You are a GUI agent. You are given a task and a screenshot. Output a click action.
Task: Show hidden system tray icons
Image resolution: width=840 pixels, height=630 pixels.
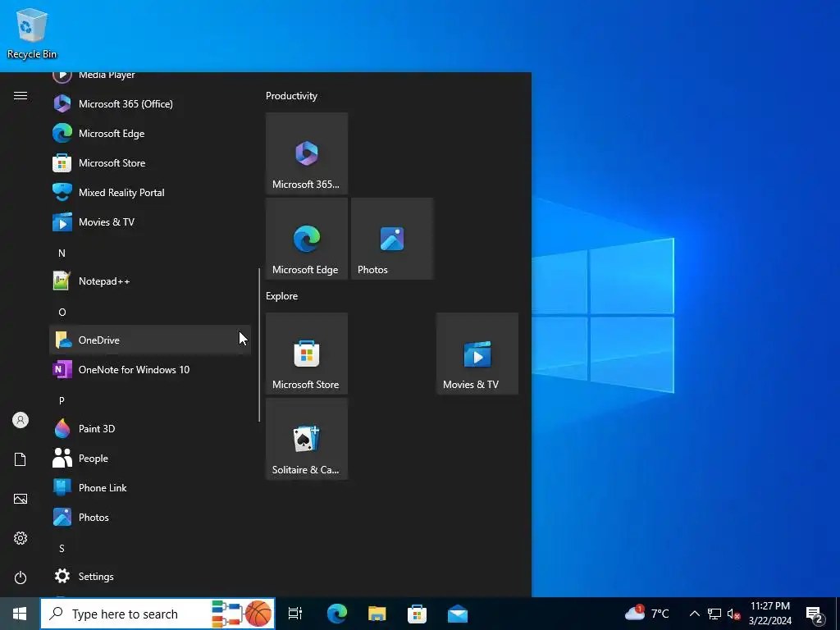(694, 614)
